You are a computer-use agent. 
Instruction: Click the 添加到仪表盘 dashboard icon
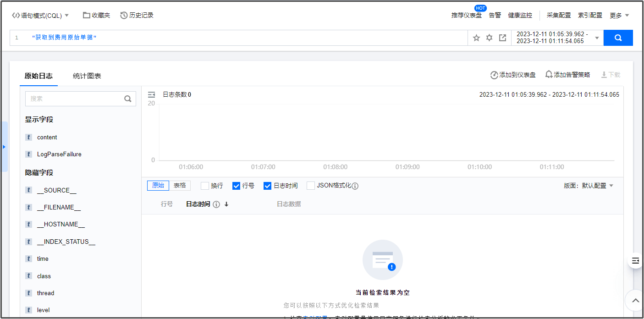pos(494,75)
